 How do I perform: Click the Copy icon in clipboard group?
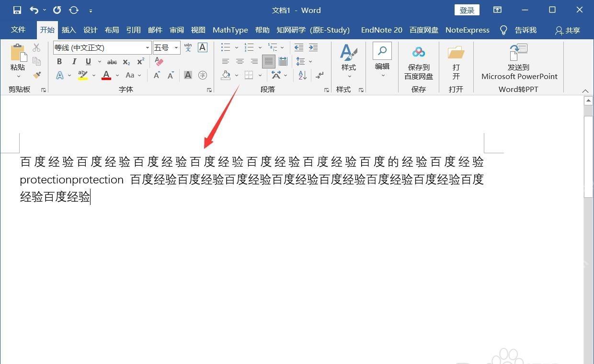36,61
